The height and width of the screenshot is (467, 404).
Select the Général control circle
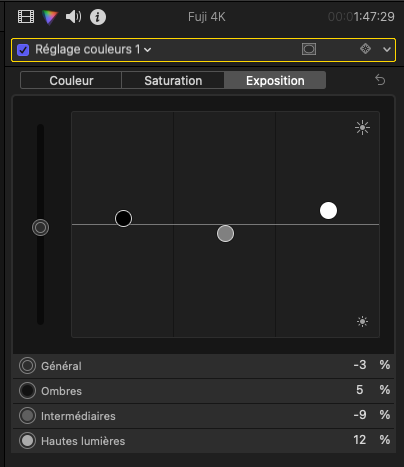(27, 366)
